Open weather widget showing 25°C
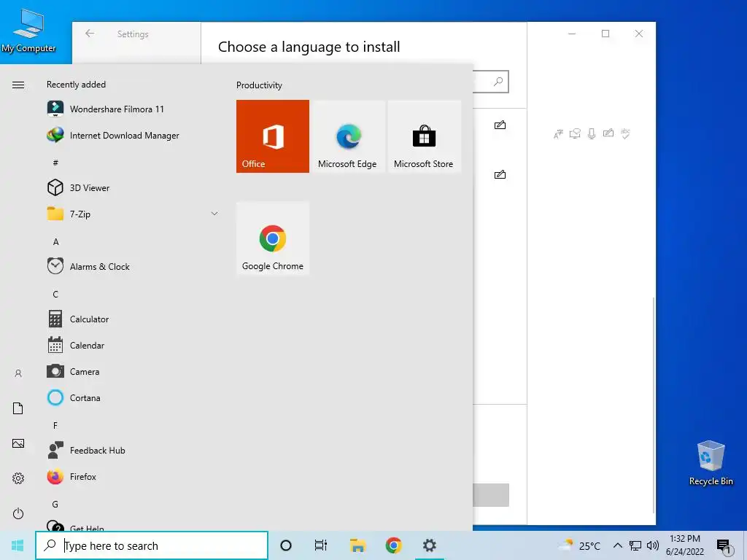The width and height of the screenshot is (747, 560). click(x=580, y=545)
